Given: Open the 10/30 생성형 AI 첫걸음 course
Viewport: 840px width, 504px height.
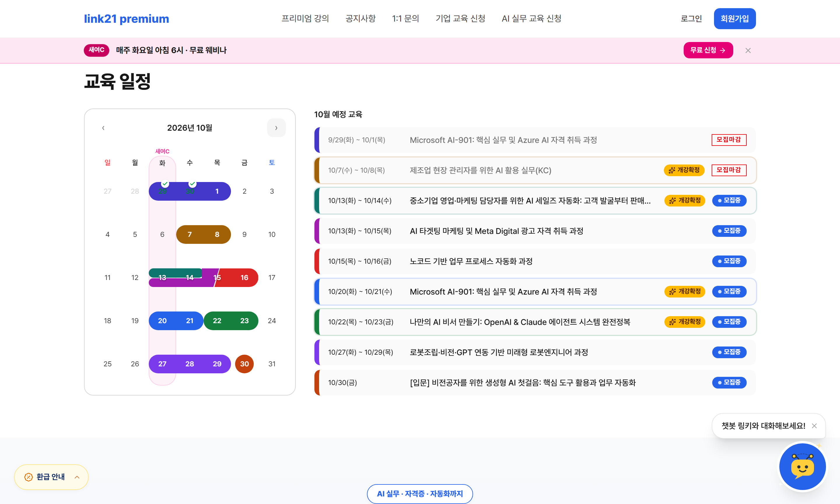Looking at the screenshot, I should coord(535,382).
